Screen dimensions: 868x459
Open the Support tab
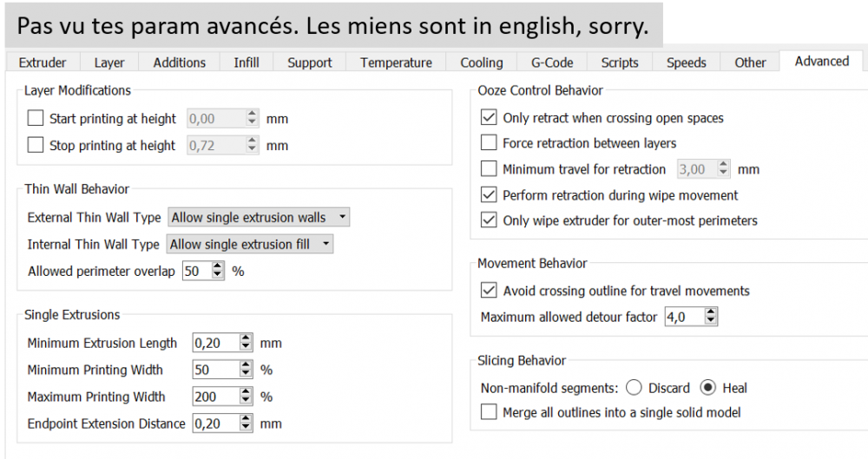pos(310,62)
